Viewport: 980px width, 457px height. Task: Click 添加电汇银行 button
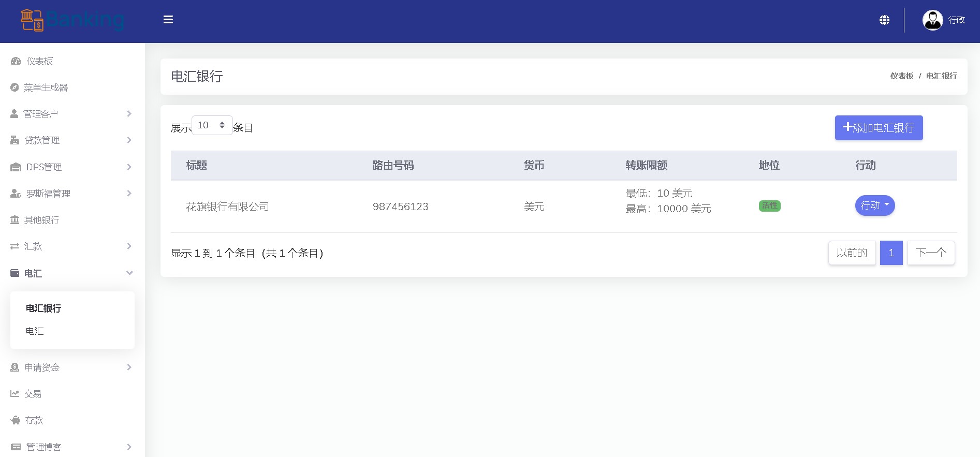[x=879, y=128]
